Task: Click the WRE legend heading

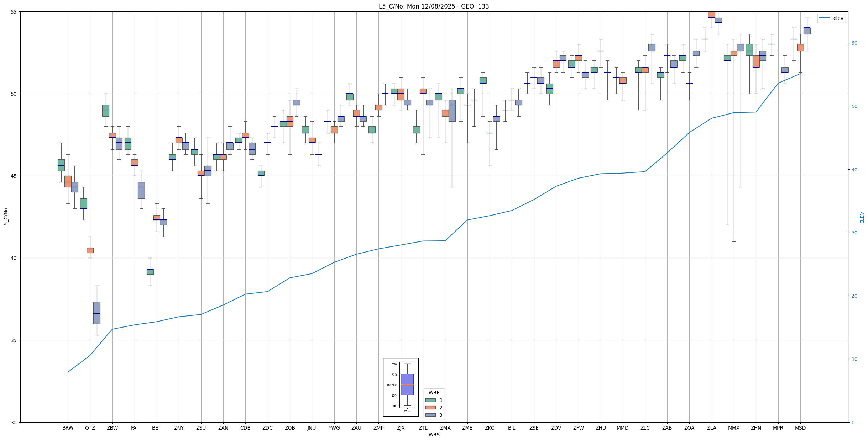Action: [434, 393]
